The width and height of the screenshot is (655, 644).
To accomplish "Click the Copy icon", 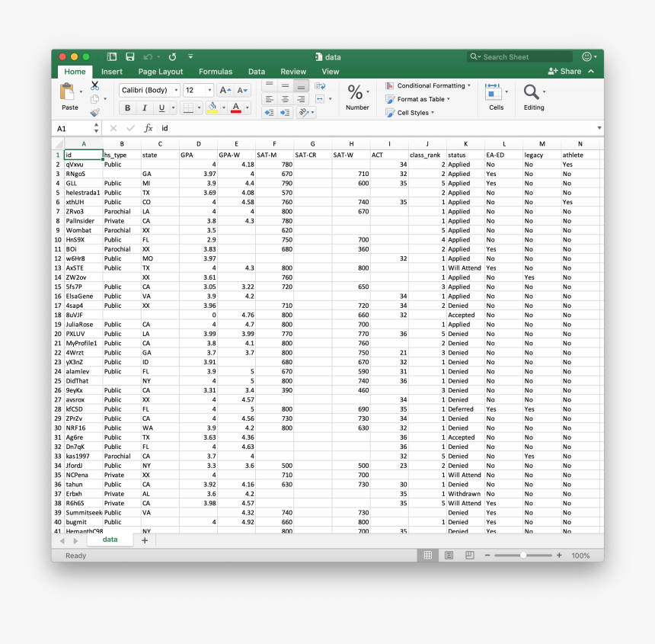I will click(x=95, y=99).
